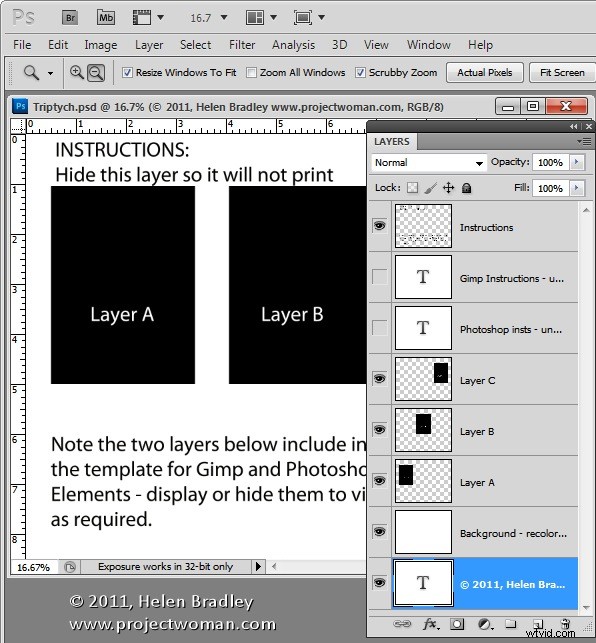The image size is (596, 643).
Task: Hide the © 2011 Helen Bradley text layer
Action: pyautogui.click(x=379, y=582)
